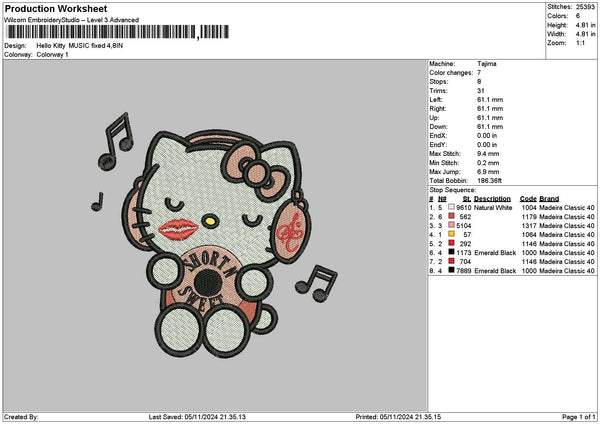
Task: Click the stitch count 9610
Action: 463,207
